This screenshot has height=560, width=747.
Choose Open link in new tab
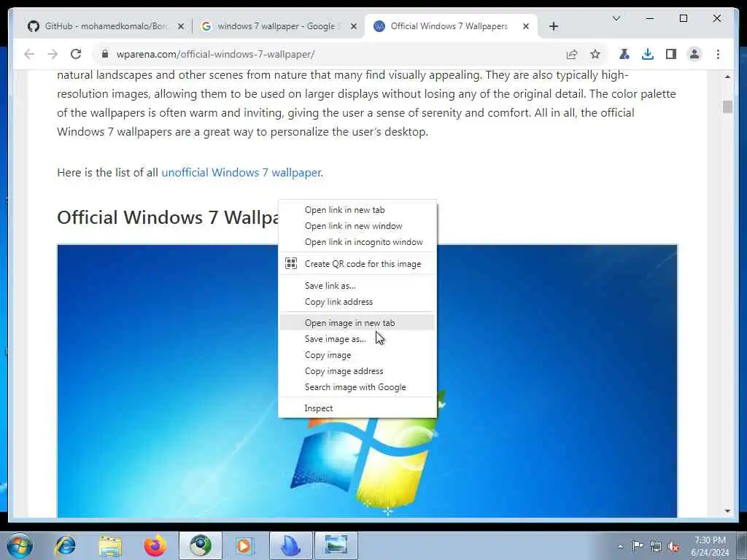(357, 210)
